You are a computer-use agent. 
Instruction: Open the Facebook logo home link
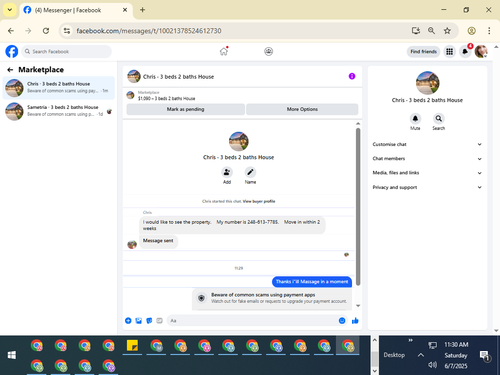coord(12,51)
